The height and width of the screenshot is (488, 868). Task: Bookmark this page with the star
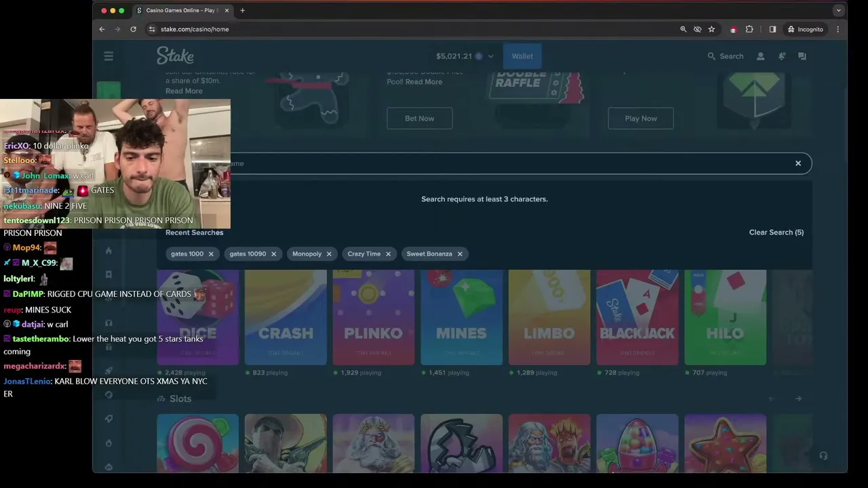711,29
